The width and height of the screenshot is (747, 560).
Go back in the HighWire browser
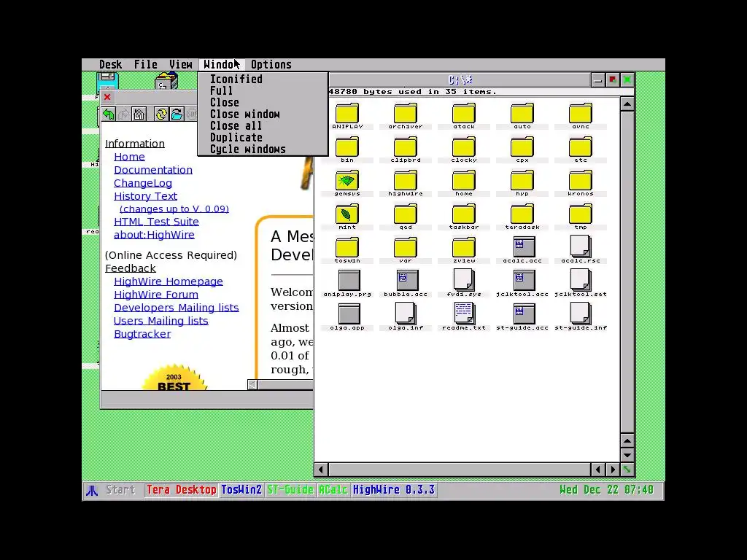(x=109, y=114)
